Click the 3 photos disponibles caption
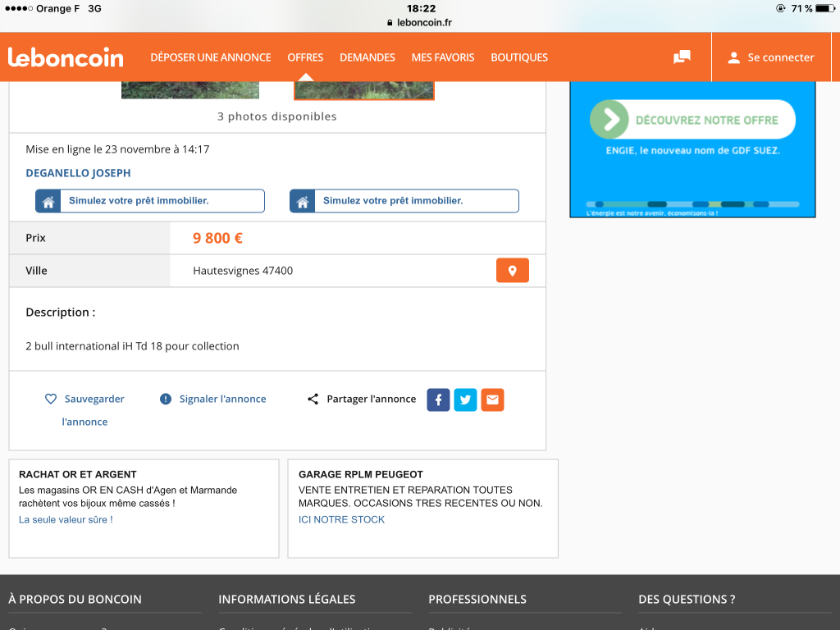Screen dimensions: 840x630 pyautogui.click(x=277, y=116)
